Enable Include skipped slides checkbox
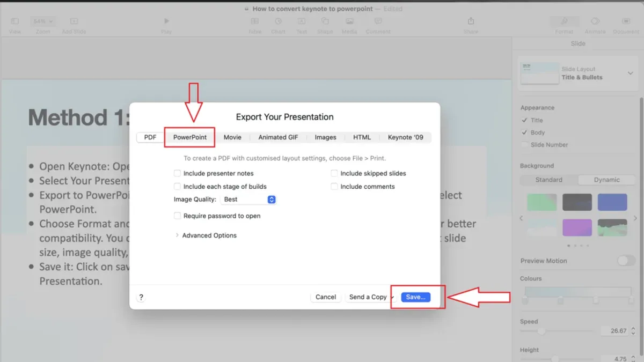The height and width of the screenshot is (362, 644). [334, 173]
